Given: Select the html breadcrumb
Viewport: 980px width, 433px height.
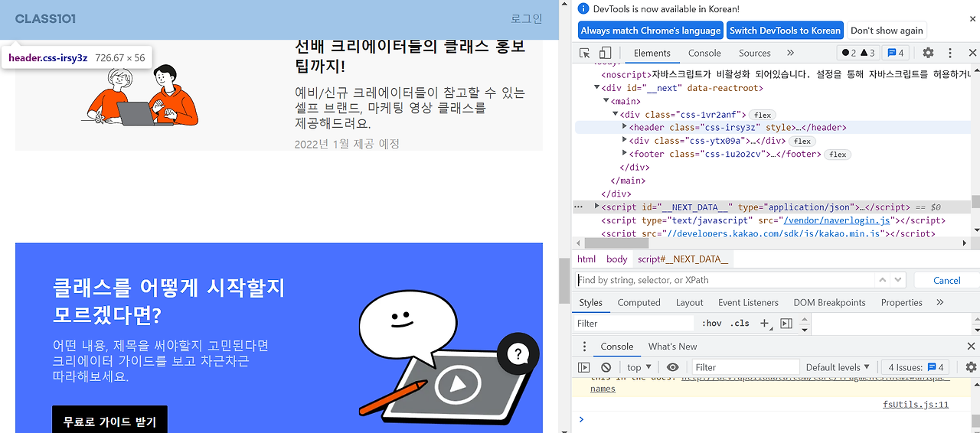Looking at the screenshot, I should (586, 259).
